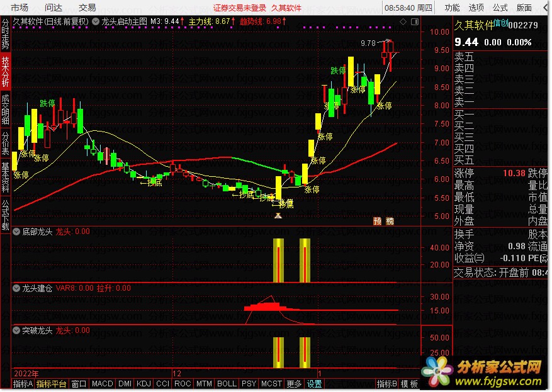Click the 买一 order book row

(x=500, y=115)
